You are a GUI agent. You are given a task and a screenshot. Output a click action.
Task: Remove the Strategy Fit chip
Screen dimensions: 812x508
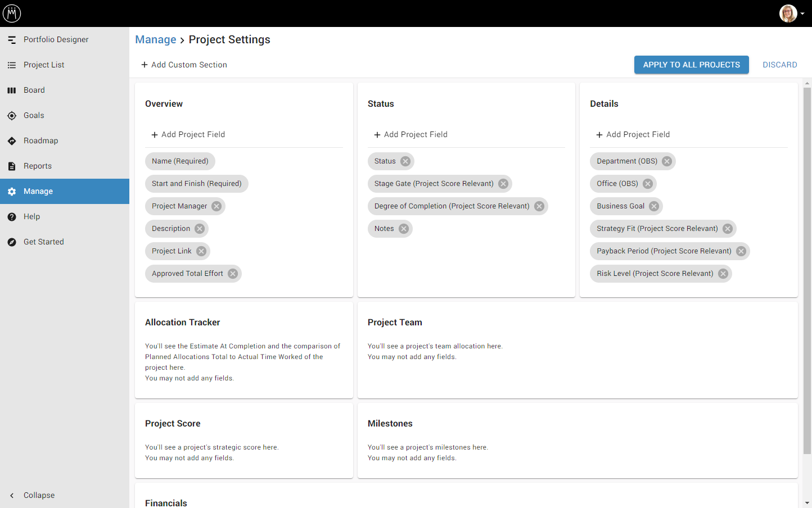tap(728, 229)
